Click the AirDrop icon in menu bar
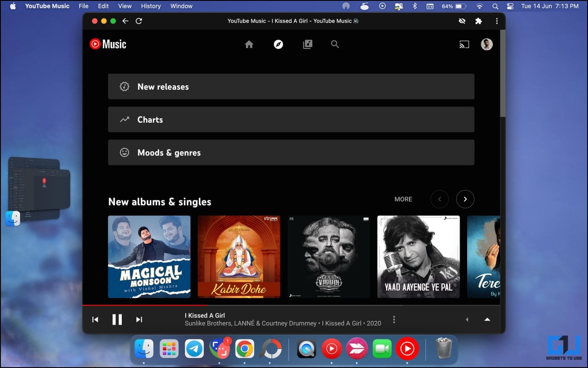The height and width of the screenshot is (368, 588). click(x=346, y=6)
